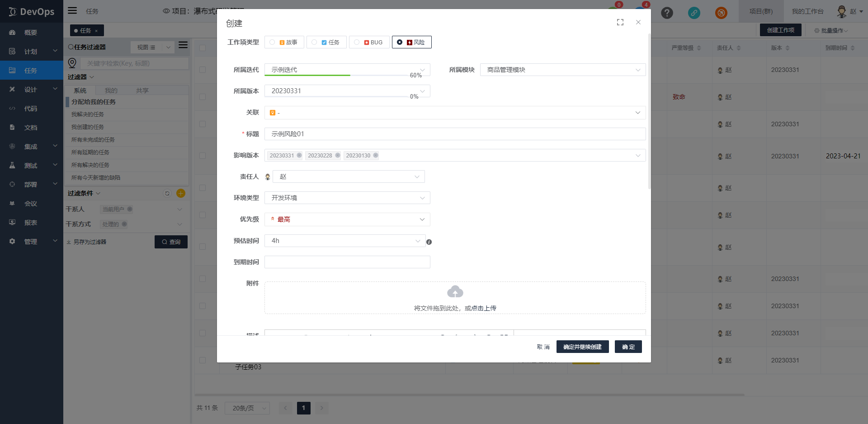Open 概要 in the left sidebar
The image size is (868, 424).
pos(32,33)
